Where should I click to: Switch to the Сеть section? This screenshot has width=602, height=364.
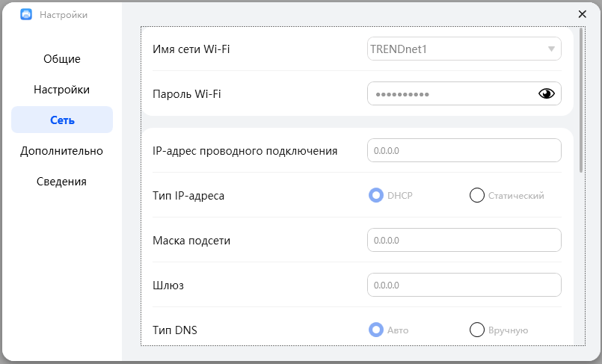(x=61, y=120)
